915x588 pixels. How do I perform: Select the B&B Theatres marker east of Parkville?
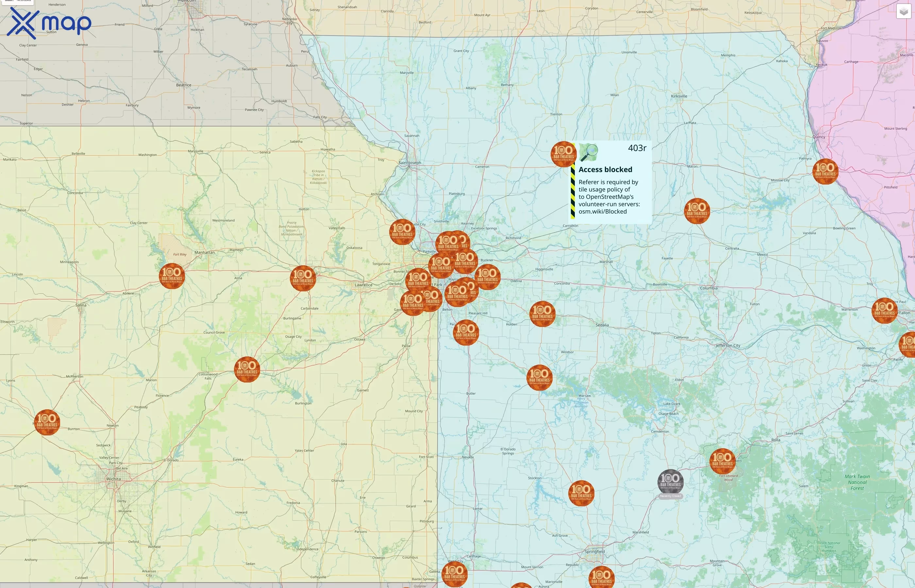coord(448,244)
